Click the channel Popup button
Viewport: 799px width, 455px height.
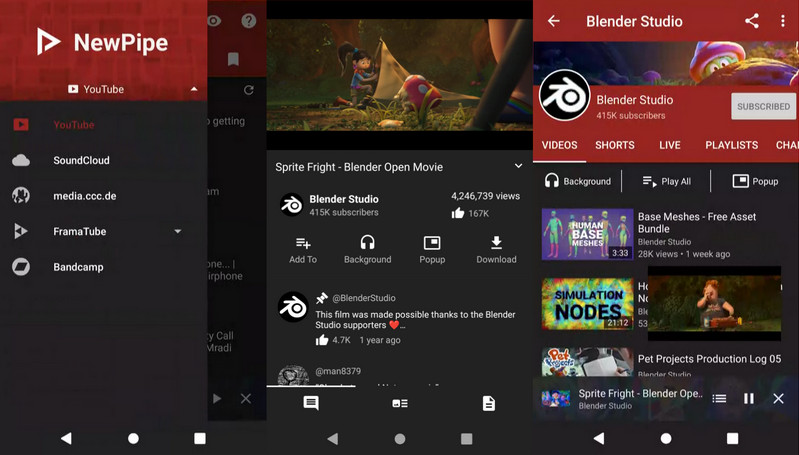point(755,181)
